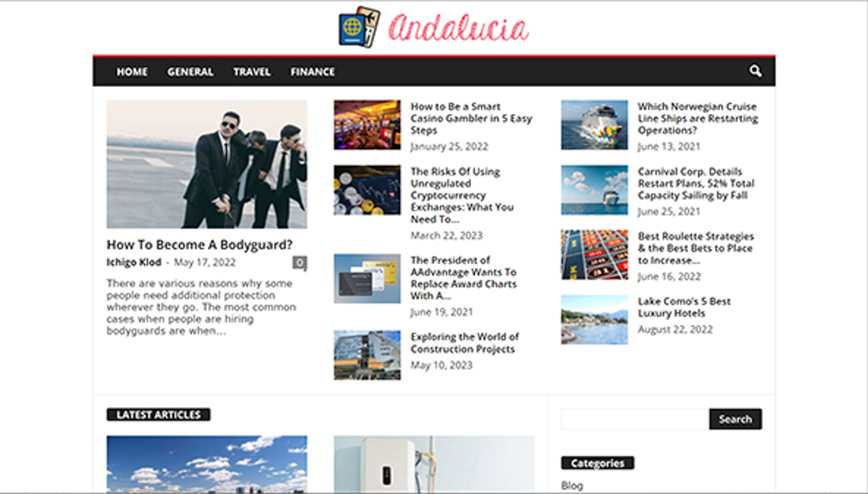Screen dimensions: 868x494
Task: Click author name Ichigo Klod
Action: [x=134, y=262]
